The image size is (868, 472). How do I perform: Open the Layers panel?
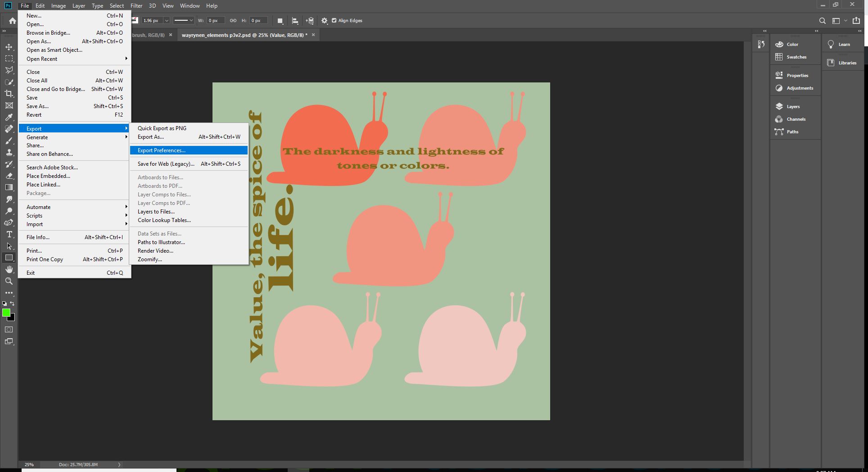793,107
